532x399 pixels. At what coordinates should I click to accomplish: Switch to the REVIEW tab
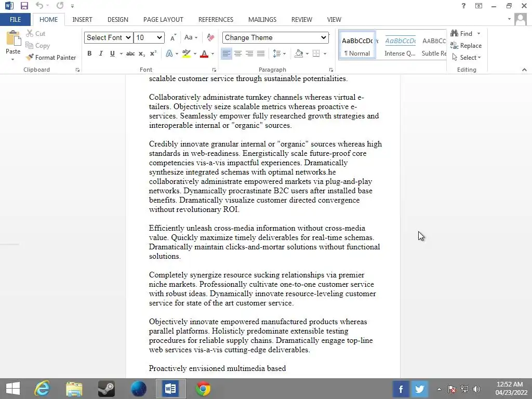click(x=302, y=19)
